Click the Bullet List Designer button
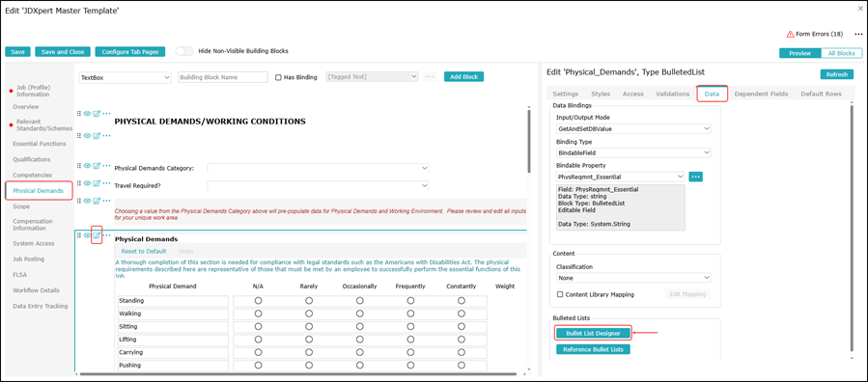The width and height of the screenshot is (868, 382). tap(594, 333)
